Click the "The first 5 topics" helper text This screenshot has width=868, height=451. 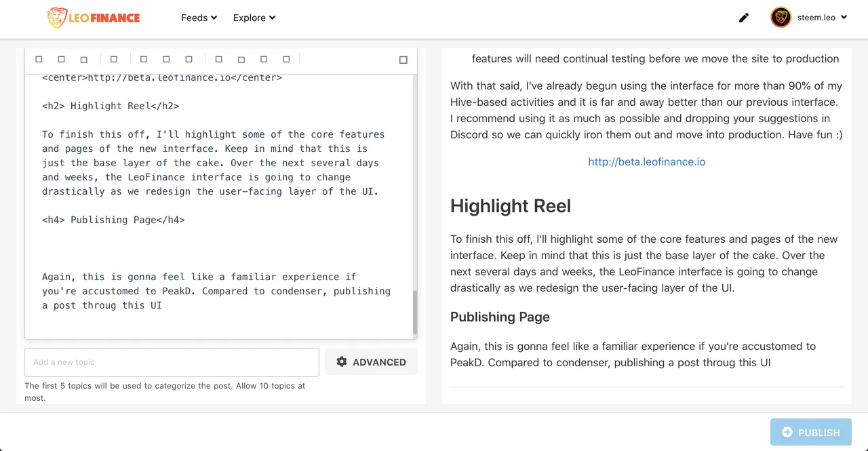[165, 392]
